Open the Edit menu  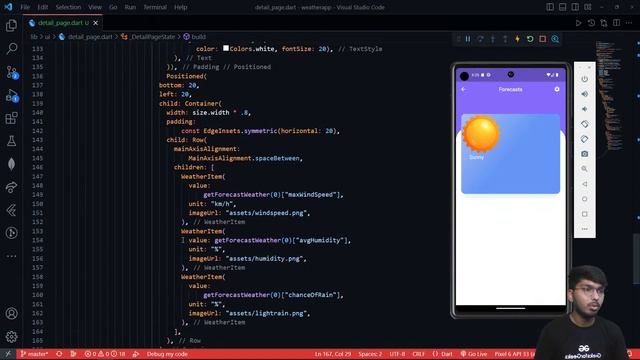point(42,7)
